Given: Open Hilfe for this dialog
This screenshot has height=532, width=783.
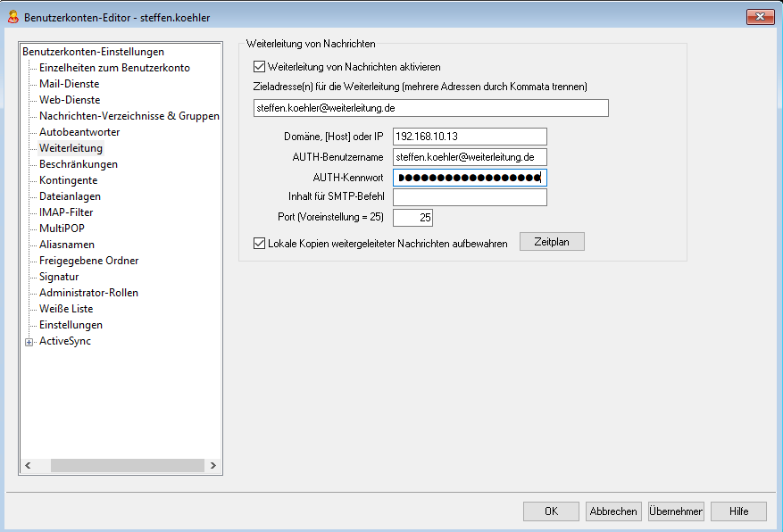Looking at the screenshot, I should pos(738,511).
